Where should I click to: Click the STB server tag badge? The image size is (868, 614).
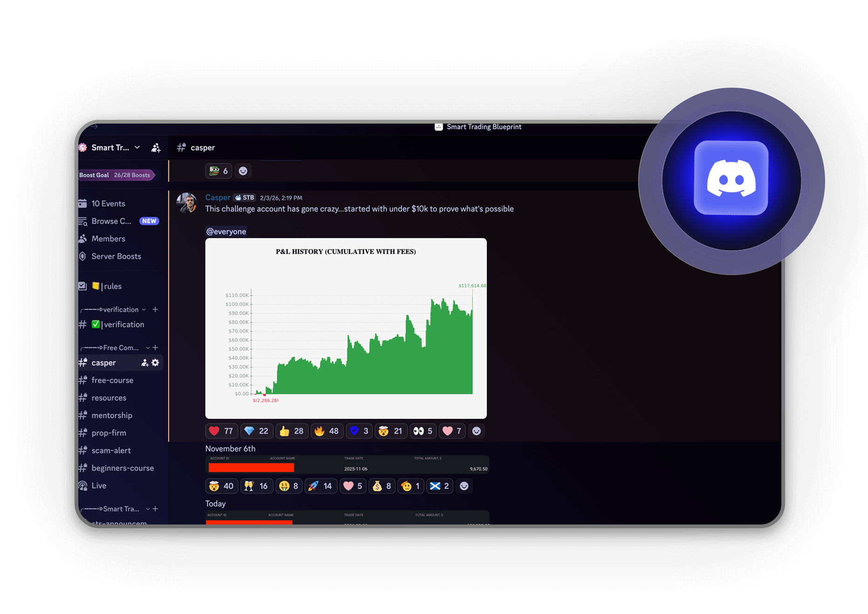pyautogui.click(x=245, y=198)
